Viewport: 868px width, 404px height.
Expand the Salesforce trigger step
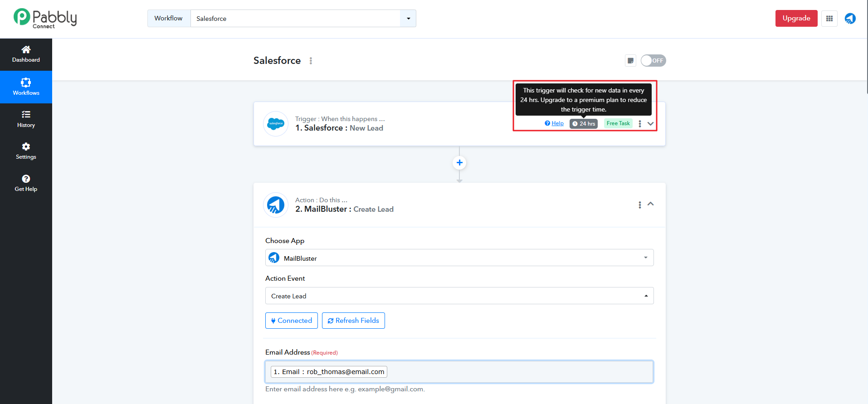click(x=650, y=124)
